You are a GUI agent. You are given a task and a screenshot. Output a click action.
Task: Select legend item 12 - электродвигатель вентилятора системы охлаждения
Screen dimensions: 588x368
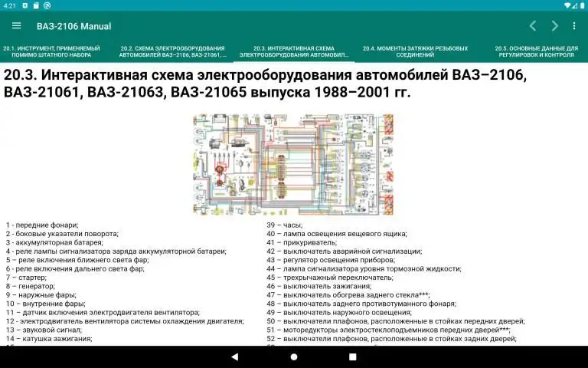pyautogui.click(x=125, y=321)
